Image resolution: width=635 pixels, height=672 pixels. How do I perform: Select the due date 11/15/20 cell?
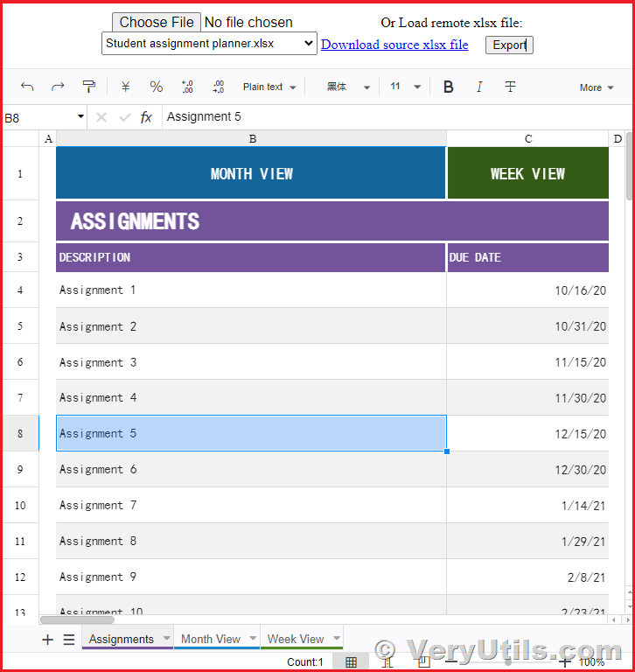point(528,362)
